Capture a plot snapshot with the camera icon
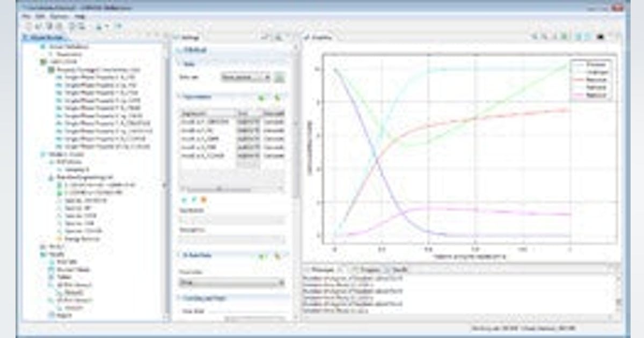Viewport: 644px width, 338px height. [600, 38]
